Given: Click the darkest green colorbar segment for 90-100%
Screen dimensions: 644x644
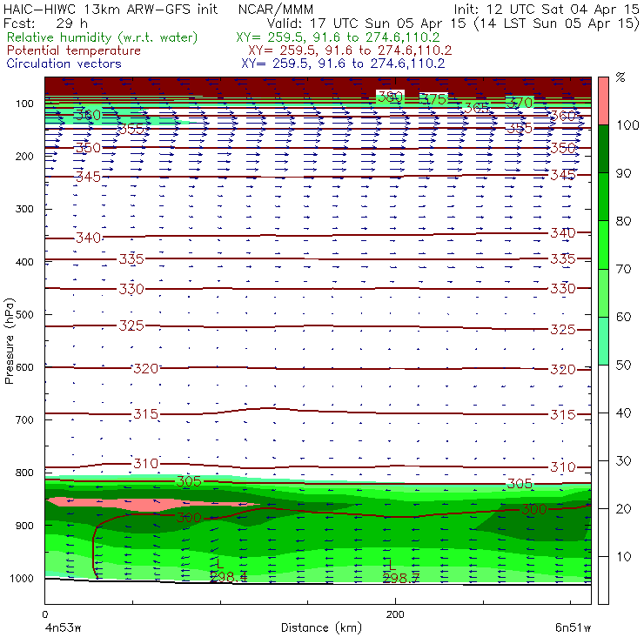Looking at the screenshot, I should tap(603, 149).
